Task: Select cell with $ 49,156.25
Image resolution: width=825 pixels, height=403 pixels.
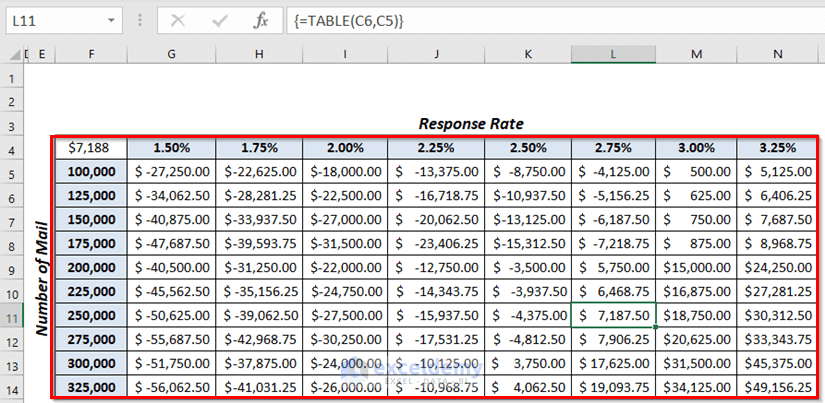Action: pos(777,387)
